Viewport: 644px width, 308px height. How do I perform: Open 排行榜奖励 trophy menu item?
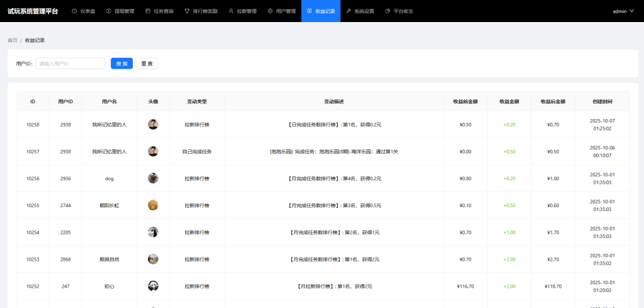201,11
